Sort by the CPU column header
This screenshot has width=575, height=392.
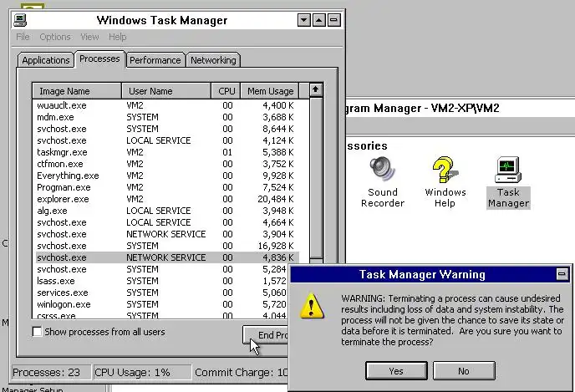226,91
